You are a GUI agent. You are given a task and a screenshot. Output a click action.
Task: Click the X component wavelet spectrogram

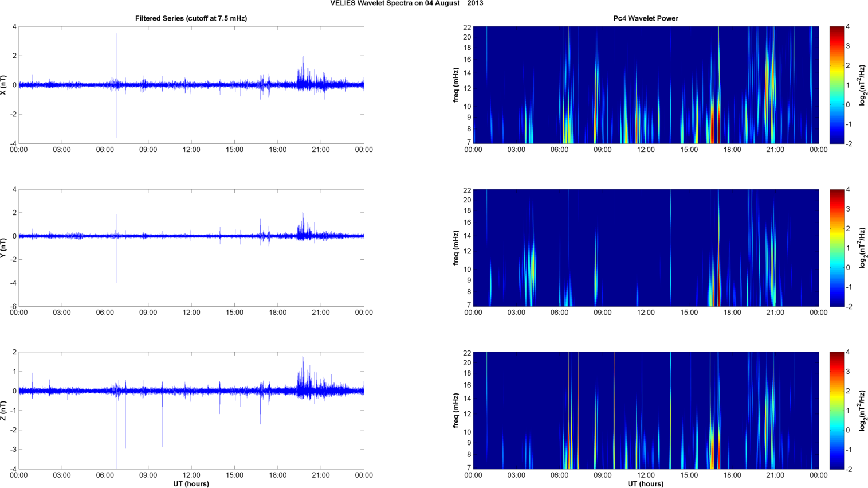tap(646, 85)
